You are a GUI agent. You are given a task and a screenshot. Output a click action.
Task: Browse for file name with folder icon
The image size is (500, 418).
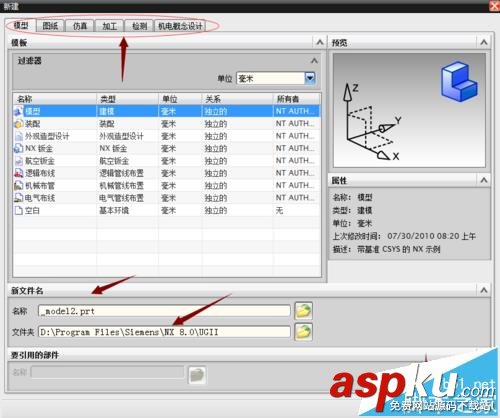pos(303,311)
